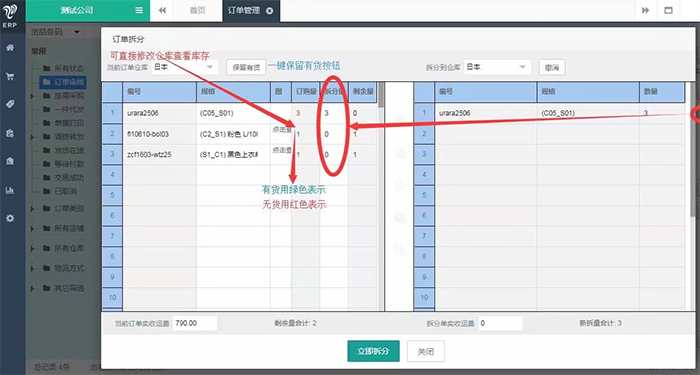700x375 pixels.
Task: Toggle the hamburger menu beside 测试公司
Action: pos(139,10)
